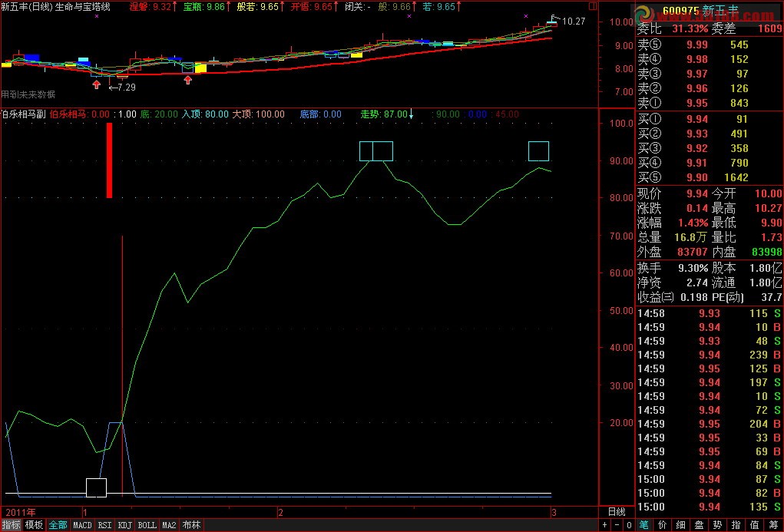Open the MACD indicator tab
This screenshot has width=784, height=532.
pos(82,526)
